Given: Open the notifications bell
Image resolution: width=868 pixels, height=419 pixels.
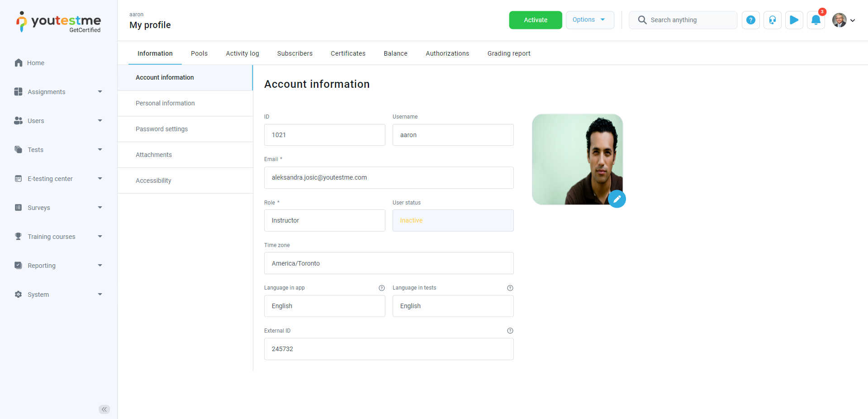Looking at the screenshot, I should 816,20.
